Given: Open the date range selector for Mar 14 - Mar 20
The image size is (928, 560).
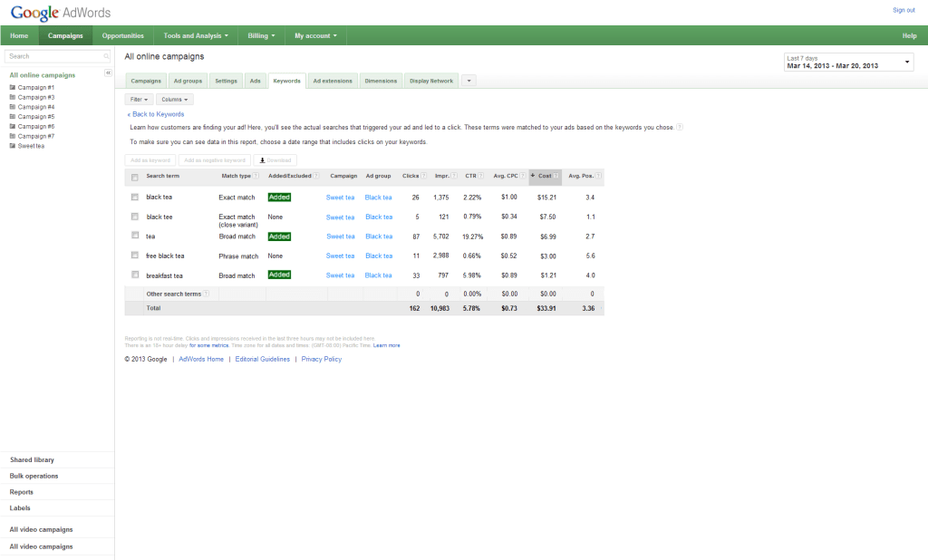Looking at the screenshot, I should click(847, 62).
